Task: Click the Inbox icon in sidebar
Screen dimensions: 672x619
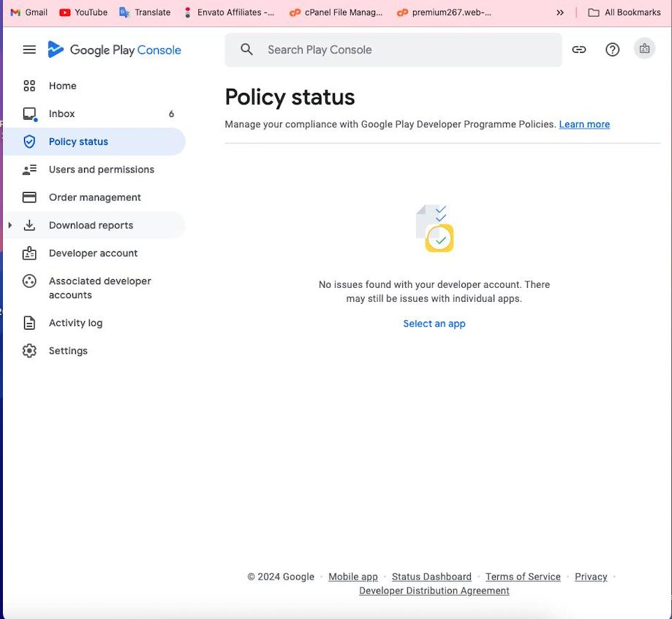Action: click(x=29, y=114)
